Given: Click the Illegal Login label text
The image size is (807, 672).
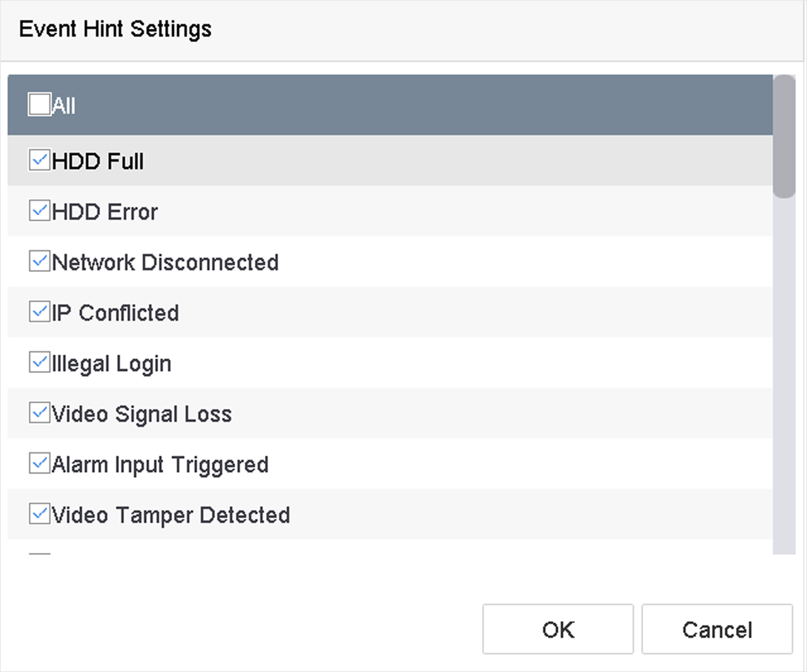Looking at the screenshot, I should [112, 364].
